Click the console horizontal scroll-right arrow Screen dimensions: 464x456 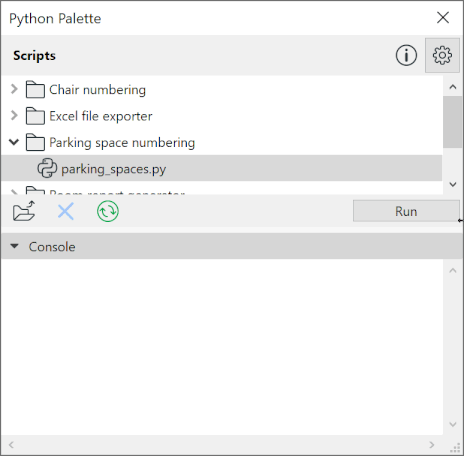point(432,445)
